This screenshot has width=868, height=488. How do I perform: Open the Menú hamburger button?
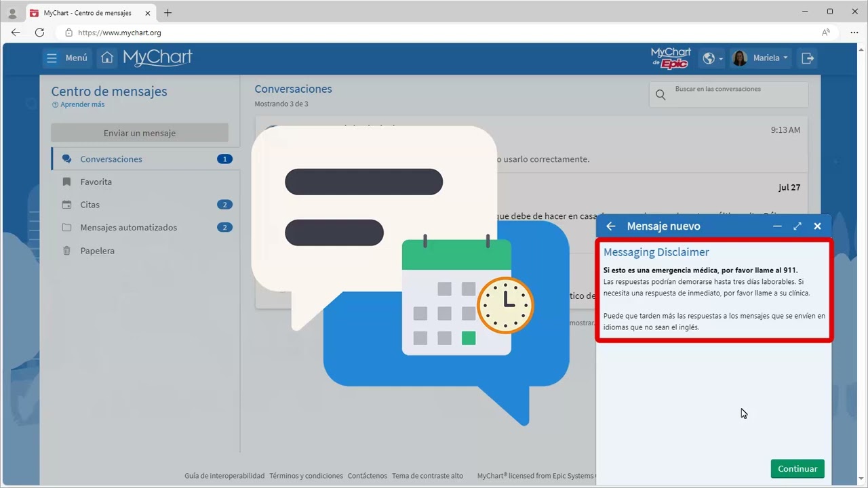[66, 58]
